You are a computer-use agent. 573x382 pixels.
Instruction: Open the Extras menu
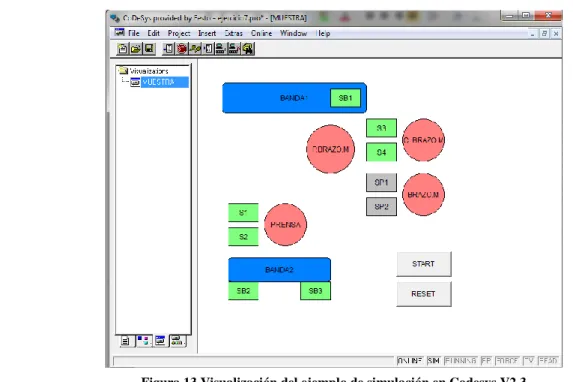pyautogui.click(x=234, y=33)
